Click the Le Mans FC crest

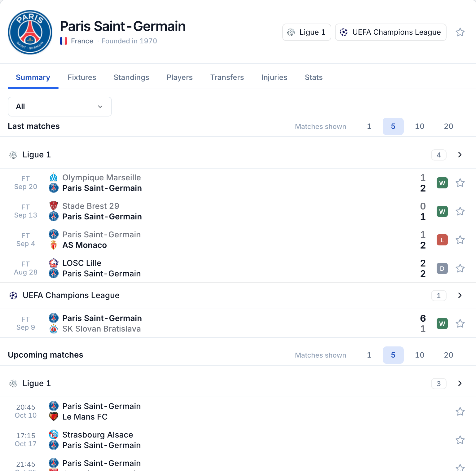(54, 417)
